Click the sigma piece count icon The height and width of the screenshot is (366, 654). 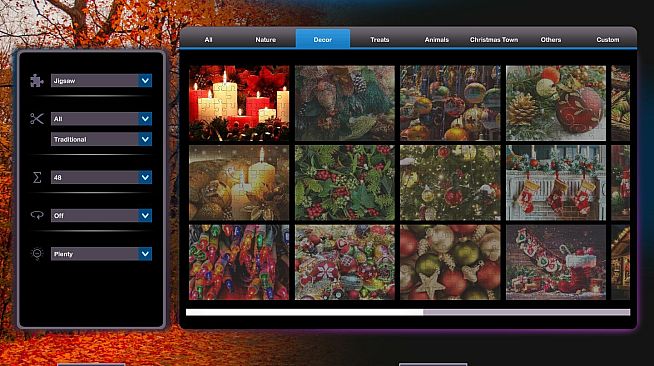click(37, 178)
